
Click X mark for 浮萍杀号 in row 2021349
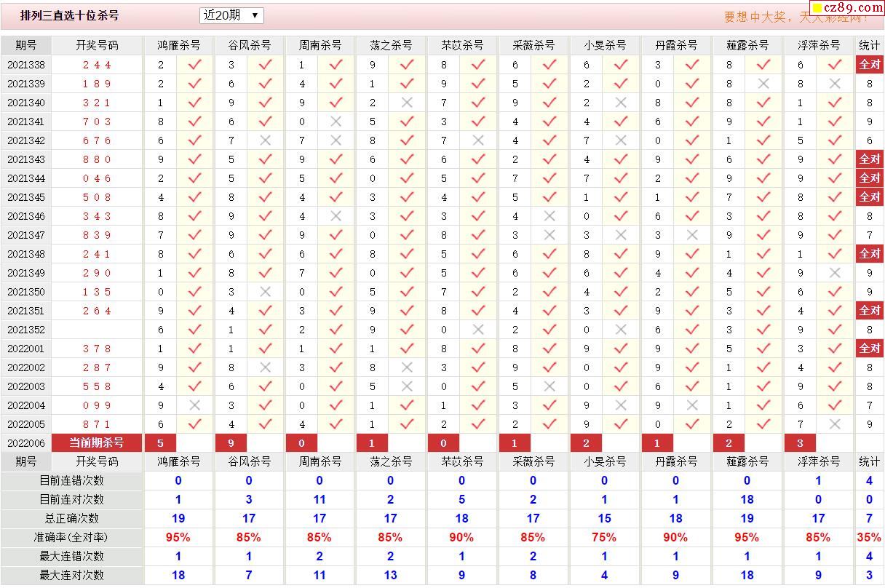tap(835, 273)
